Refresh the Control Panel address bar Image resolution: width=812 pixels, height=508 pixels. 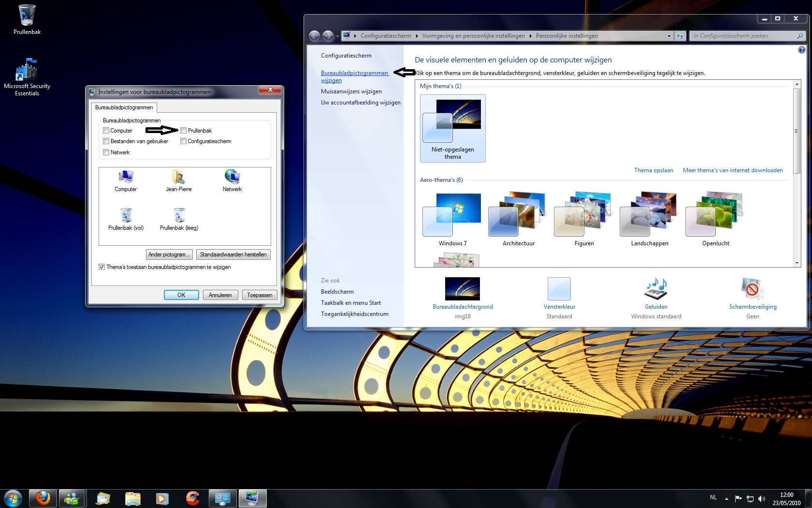click(x=680, y=36)
